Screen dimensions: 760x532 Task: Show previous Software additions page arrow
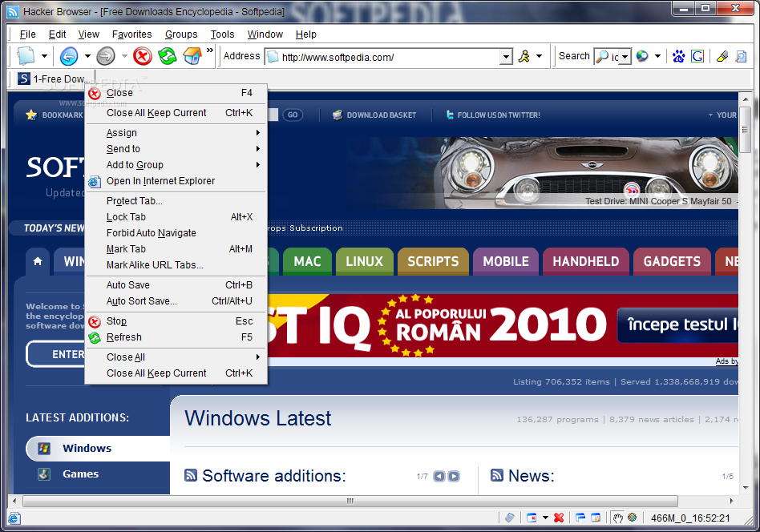pyautogui.click(x=439, y=476)
